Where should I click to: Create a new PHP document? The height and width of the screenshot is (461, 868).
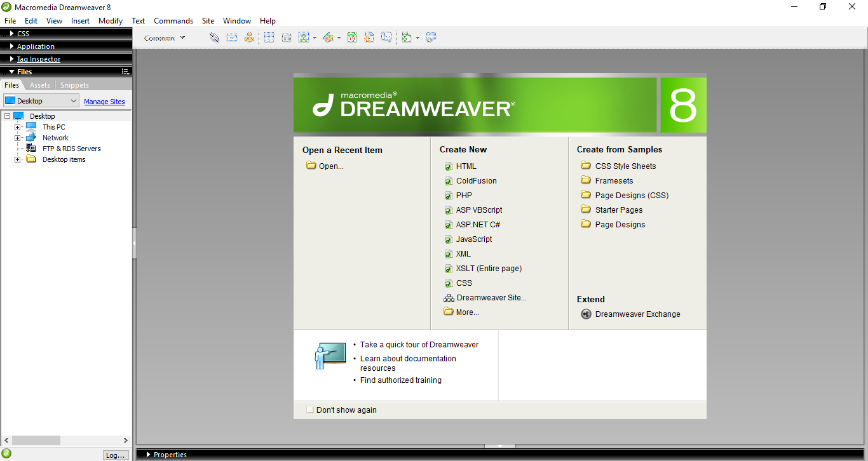point(458,196)
